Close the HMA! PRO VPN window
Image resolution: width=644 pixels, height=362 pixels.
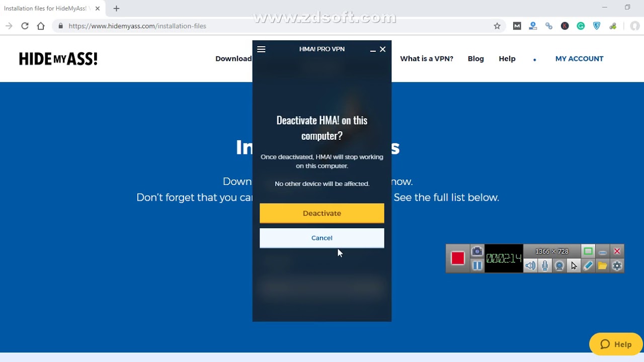coord(383,49)
